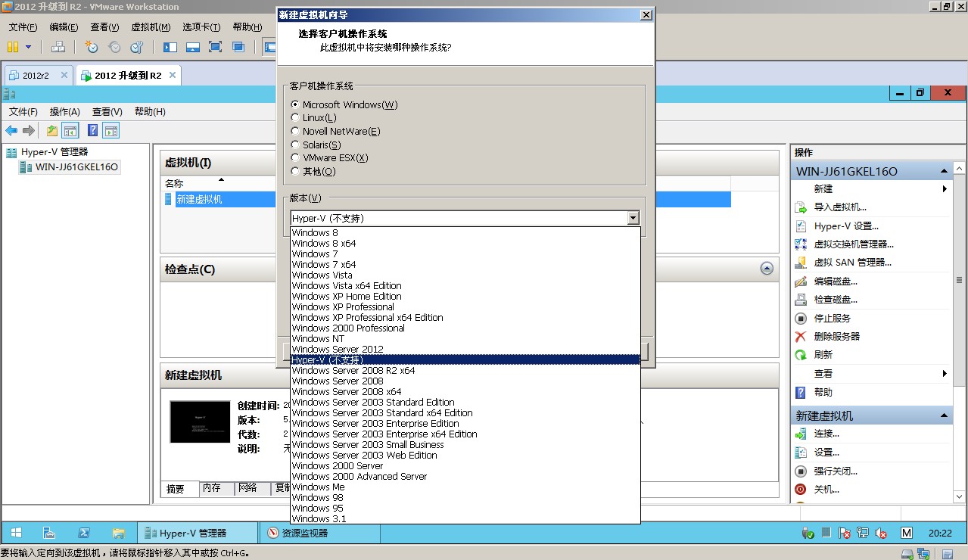Choose Windows Server 2008 R2 x64 in list
The height and width of the screenshot is (560, 968).
click(465, 370)
